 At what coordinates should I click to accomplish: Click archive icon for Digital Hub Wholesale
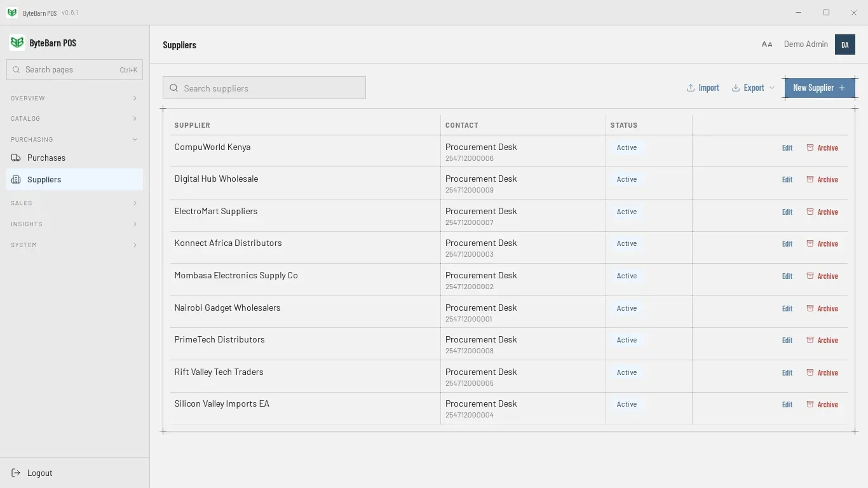click(x=810, y=179)
